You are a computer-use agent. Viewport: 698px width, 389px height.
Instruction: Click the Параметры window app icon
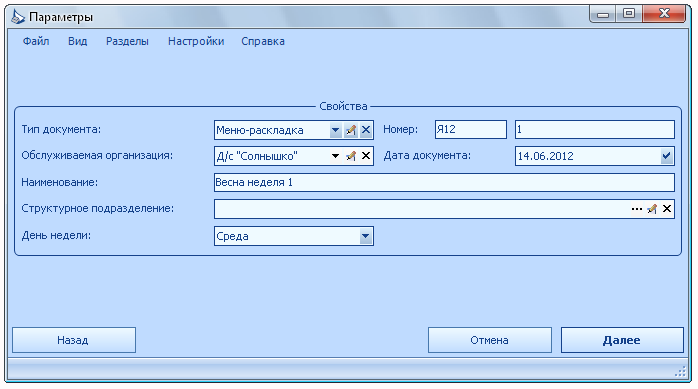point(18,17)
